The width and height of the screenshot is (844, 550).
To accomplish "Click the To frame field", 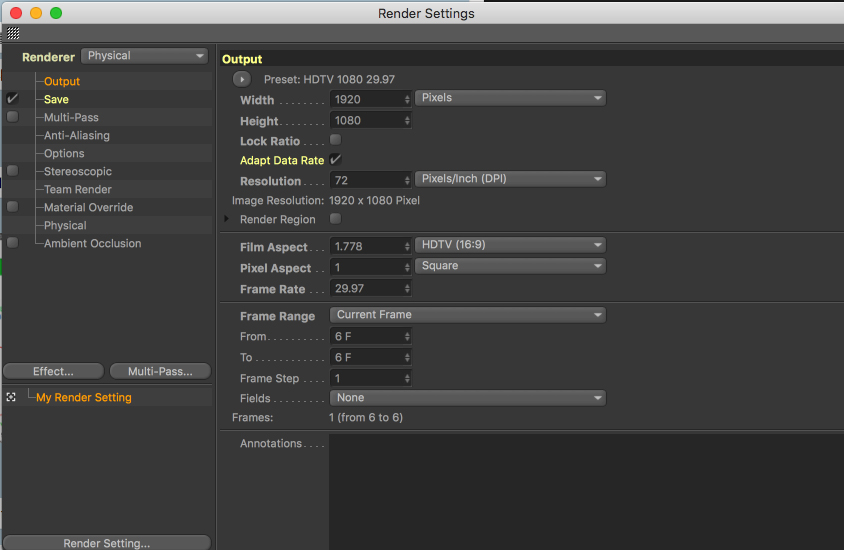I will pos(370,357).
